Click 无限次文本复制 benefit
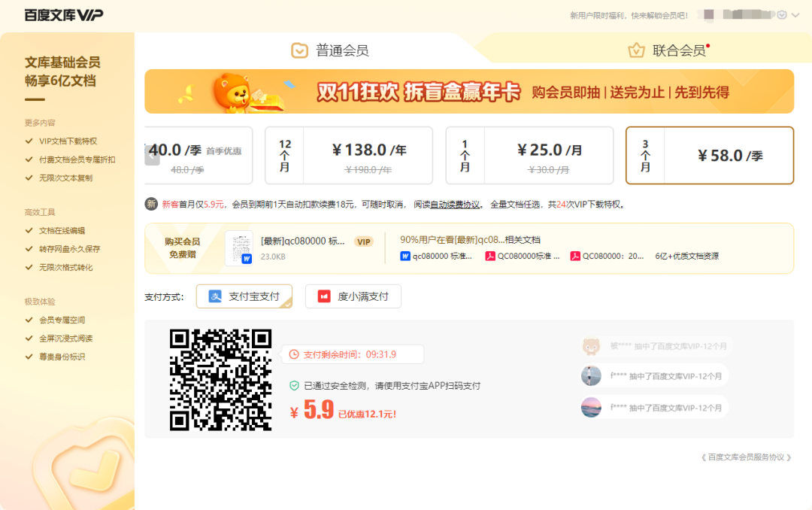 point(59,178)
